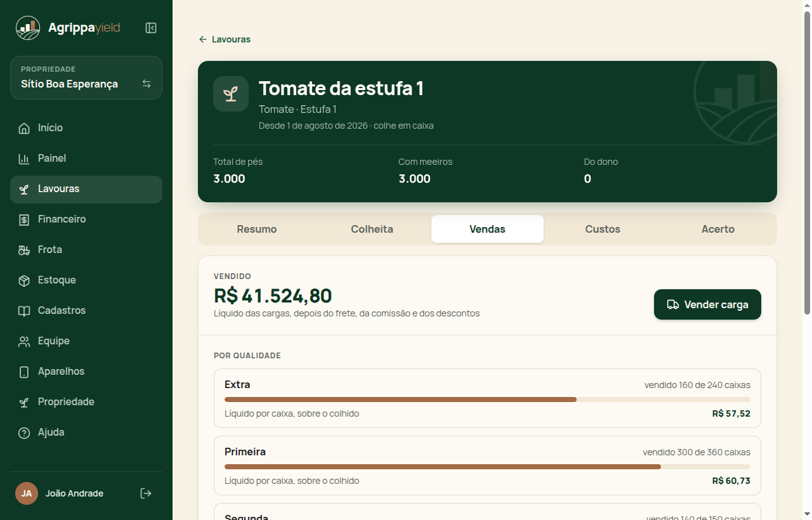Log out using the exit icon
The image size is (812, 520).
[x=146, y=493]
